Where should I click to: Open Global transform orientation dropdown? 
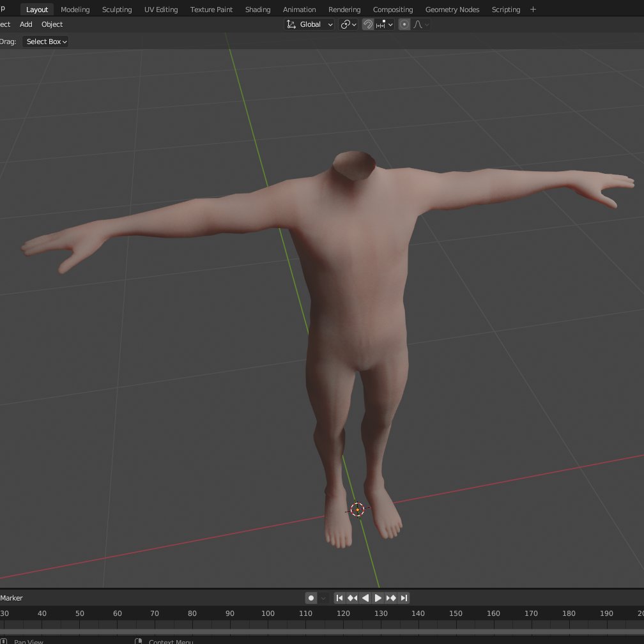(x=309, y=25)
